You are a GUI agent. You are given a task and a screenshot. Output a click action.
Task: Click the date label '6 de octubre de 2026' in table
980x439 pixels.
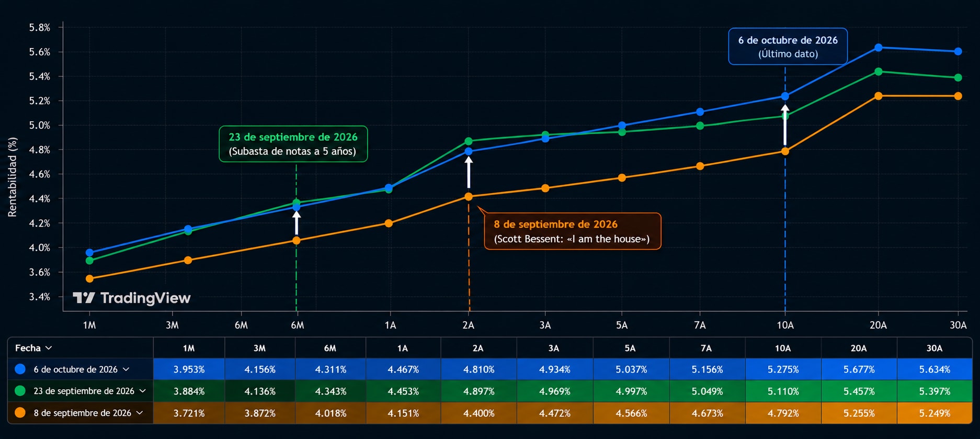pos(76,369)
